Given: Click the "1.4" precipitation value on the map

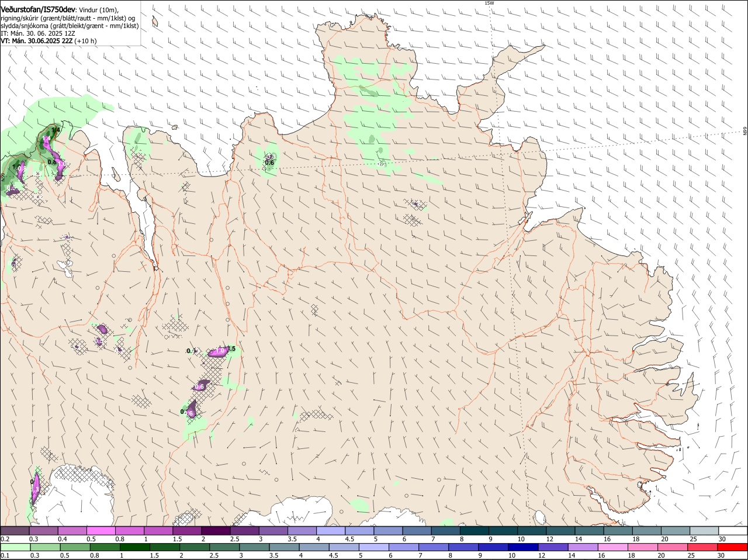Looking at the screenshot, I should point(56,129).
